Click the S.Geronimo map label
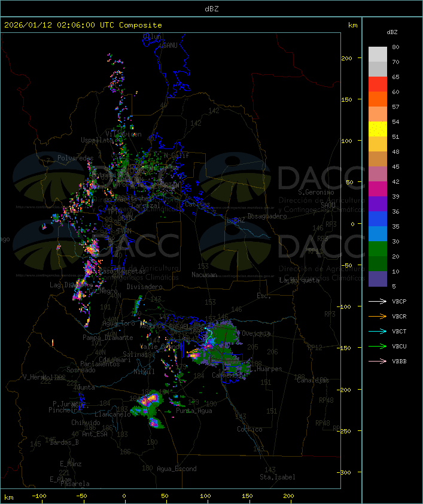423x504 pixels. pos(316,192)
